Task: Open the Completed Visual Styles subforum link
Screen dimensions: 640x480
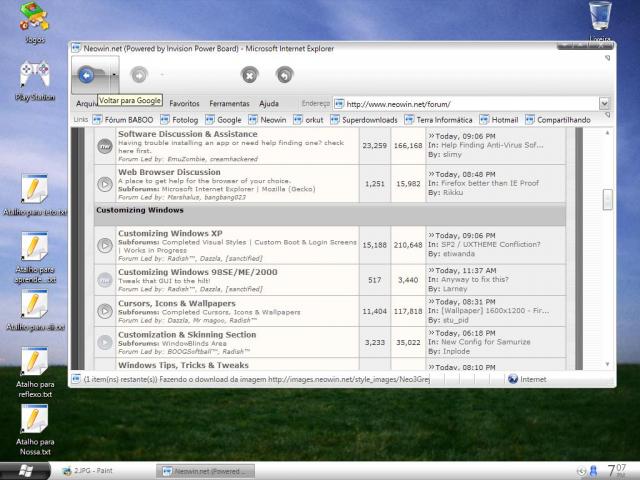Action: point(204,242)
